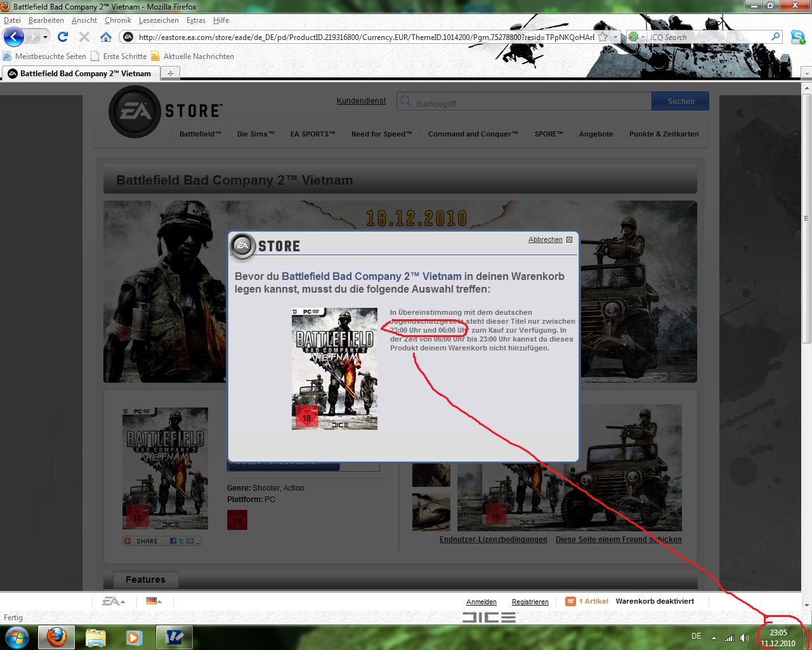Click Battlefield Bad Company 2 Vietnam dialog link

pyautogui.click(x=372, y=276)
